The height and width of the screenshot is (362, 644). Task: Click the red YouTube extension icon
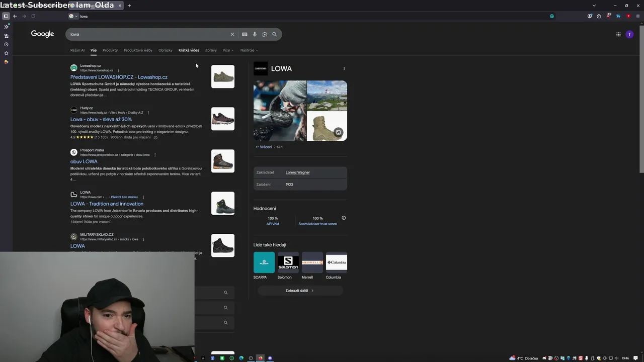[x=628, y=16]
